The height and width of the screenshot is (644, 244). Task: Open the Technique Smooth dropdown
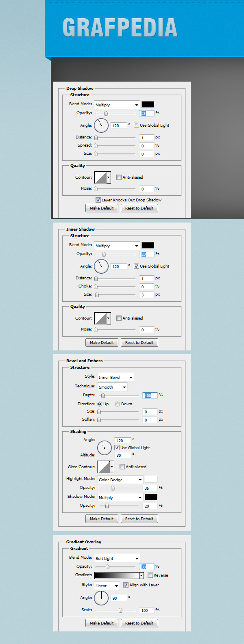112,387
